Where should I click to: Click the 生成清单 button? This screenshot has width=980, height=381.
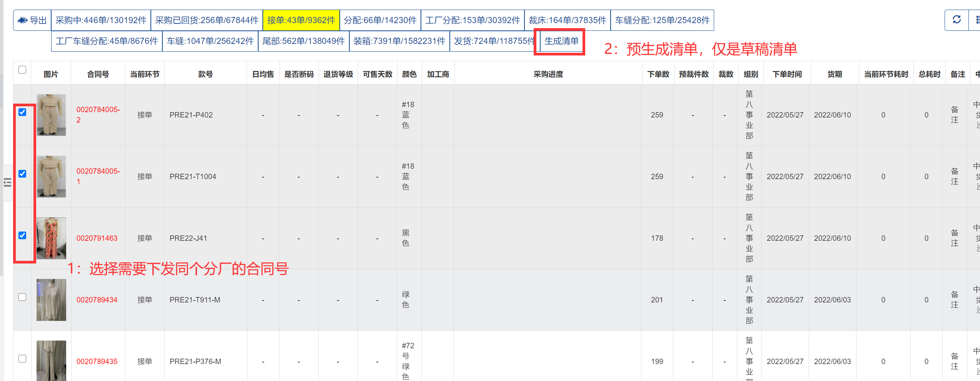[x=561, y=41]
